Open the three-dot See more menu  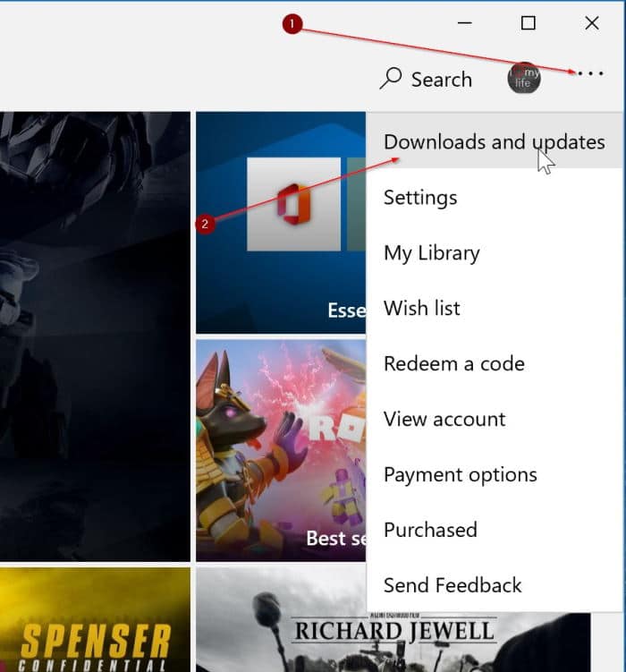tap(590, 73)
